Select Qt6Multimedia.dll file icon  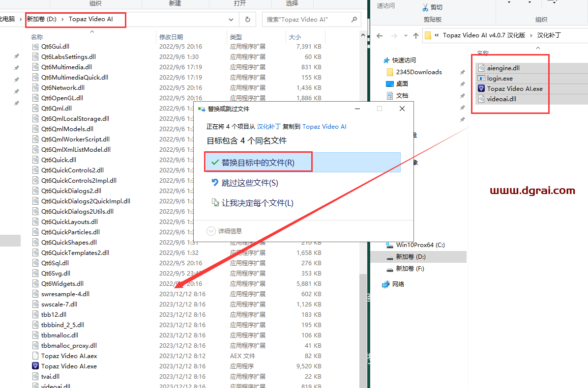35,67
